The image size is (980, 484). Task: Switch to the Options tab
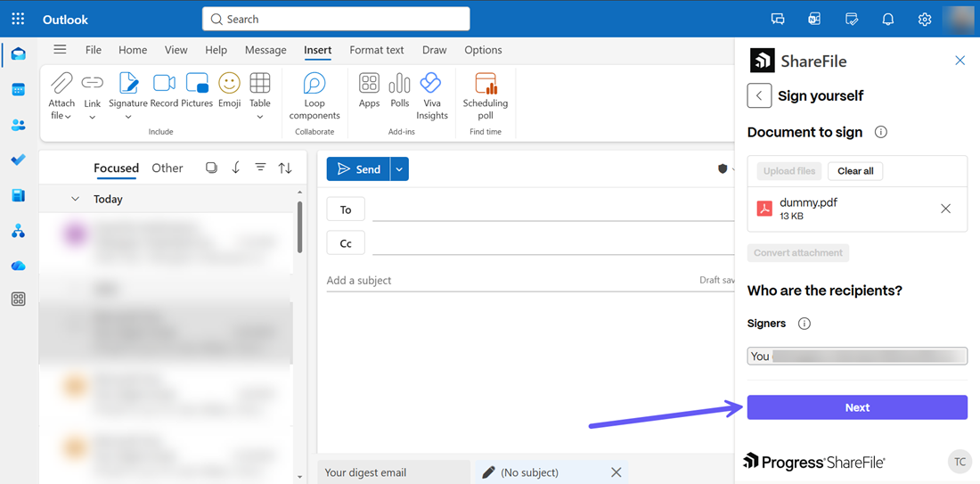pos(483,50)
